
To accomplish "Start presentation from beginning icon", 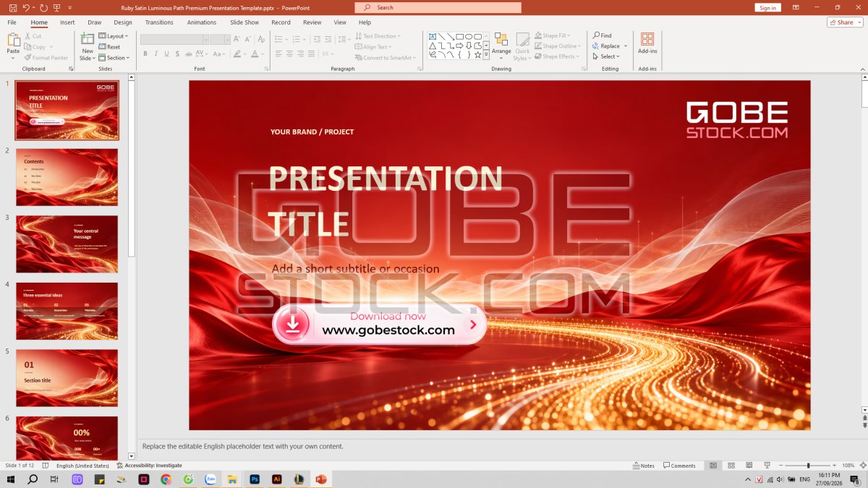I will [57, 7].
